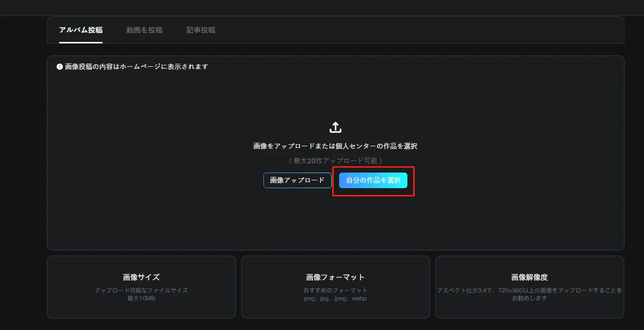Click the 最大10MB size limit text

[x=141, y=298]
